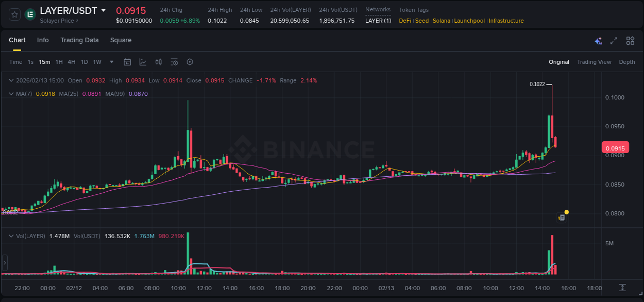Open the extra time intervals dropdown

111,62
